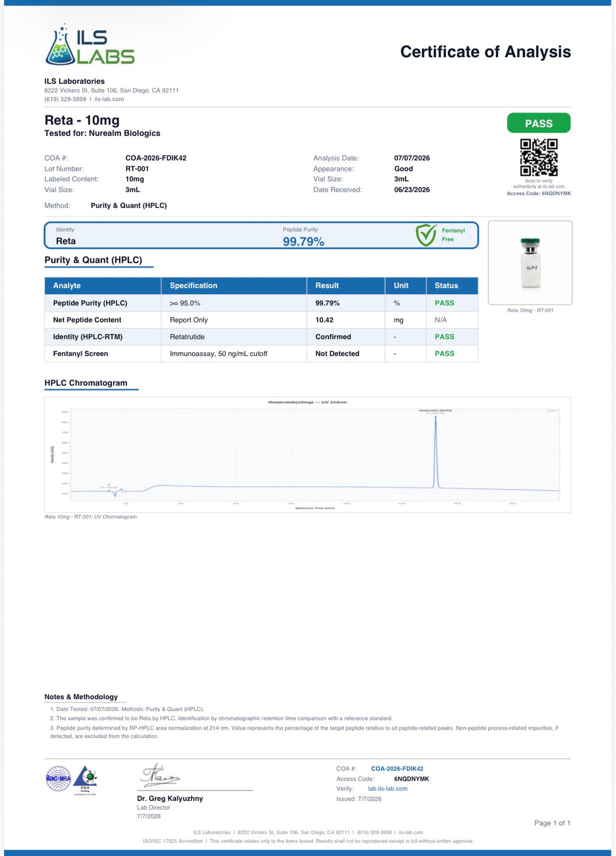This screenshot has width=616, height=856.
Task: Click the Reta vial product photo
Action: click(530, 263)
